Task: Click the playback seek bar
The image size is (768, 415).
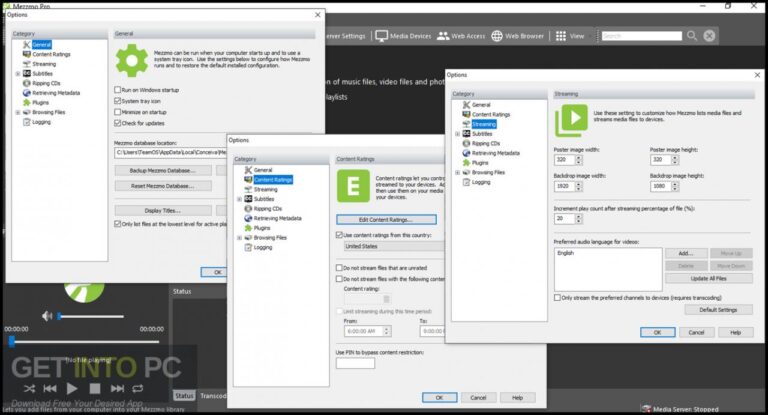Action: (85, 342)
